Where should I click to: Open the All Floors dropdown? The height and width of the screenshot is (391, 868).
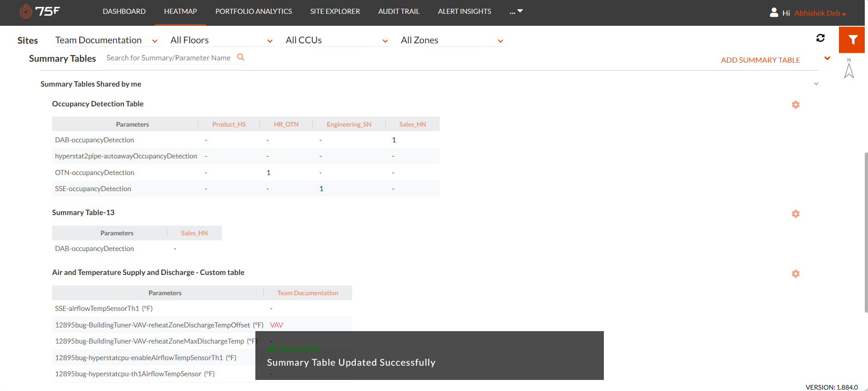(222, 41)
